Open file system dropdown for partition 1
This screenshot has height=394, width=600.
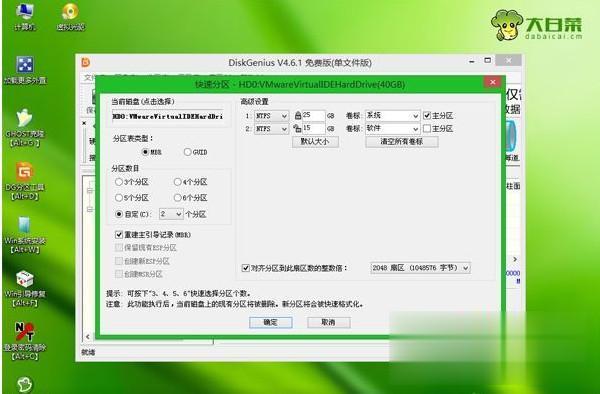[x=272, y=116]
